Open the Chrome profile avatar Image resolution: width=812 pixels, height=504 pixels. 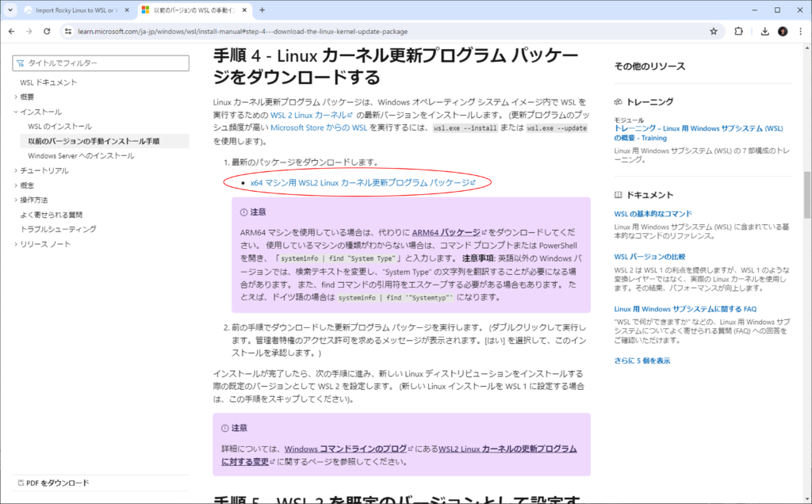(783, 31)
